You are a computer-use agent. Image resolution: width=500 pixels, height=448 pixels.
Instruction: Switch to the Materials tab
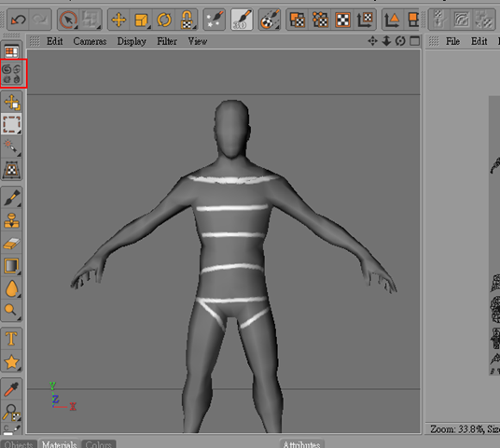tap(60, 444)
